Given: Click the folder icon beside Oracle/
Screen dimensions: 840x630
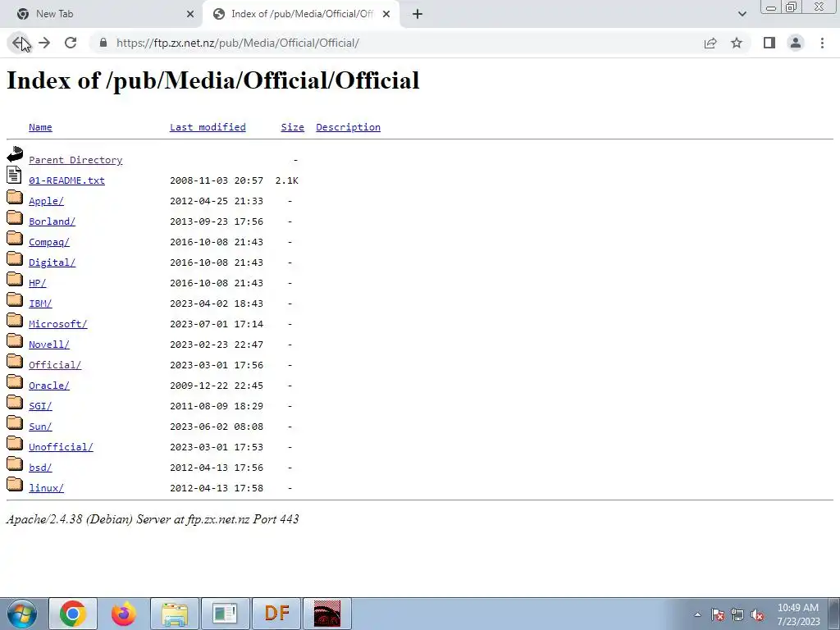Looking at the screenshot, I should coord(15,381).
